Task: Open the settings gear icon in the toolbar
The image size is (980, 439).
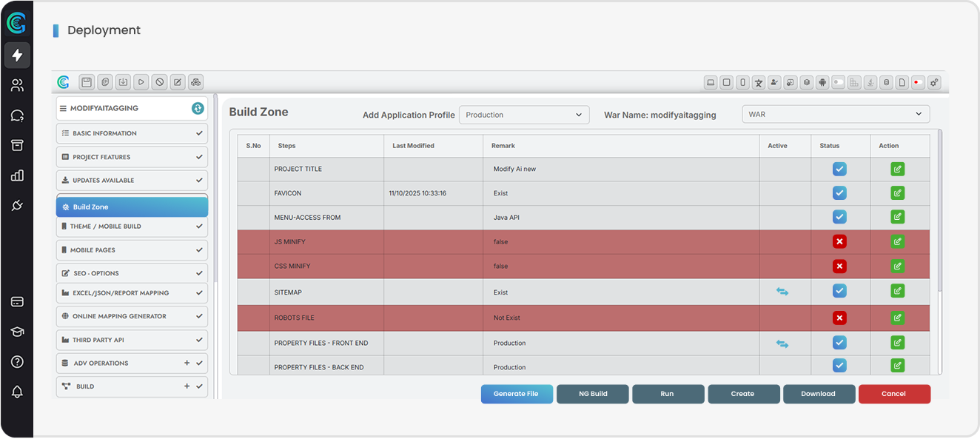Action: coord(933,82)
